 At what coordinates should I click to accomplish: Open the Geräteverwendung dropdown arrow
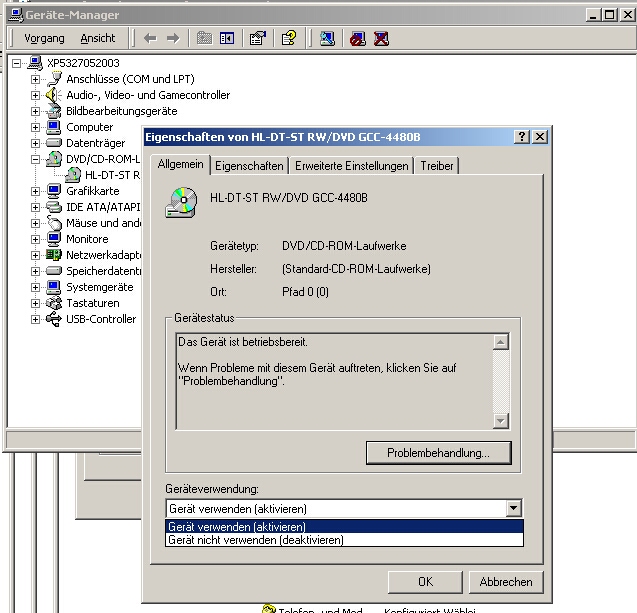pyautogui.click(x=514, y=508)
